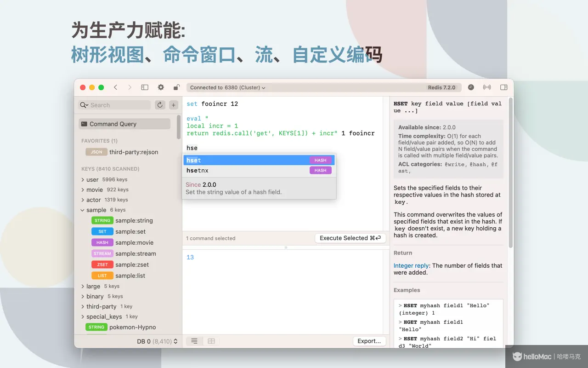Click the Export... button
The image size is (588, 368).
click(369, 341)
